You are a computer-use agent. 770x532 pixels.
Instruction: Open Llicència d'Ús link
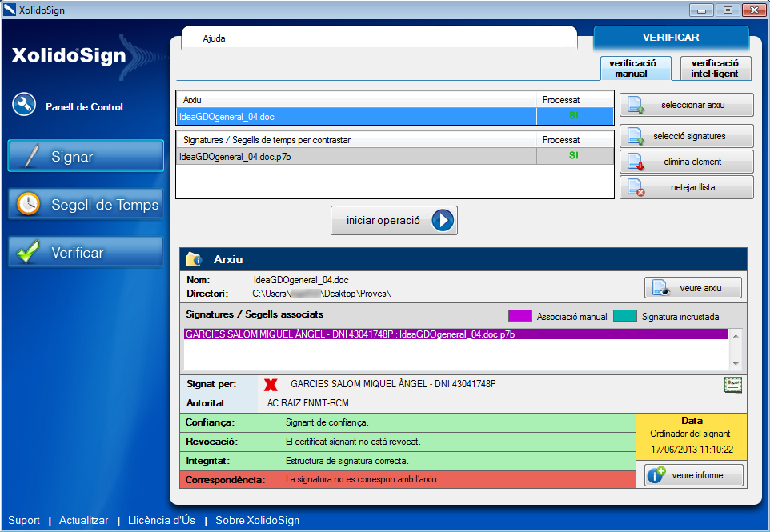click(x=162, y=520)
